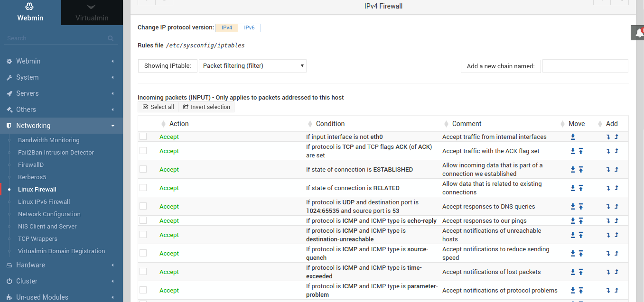Viewport: 644px width, 302px height.
Task: Expand the System menu in sidebar
Action: 61,77
